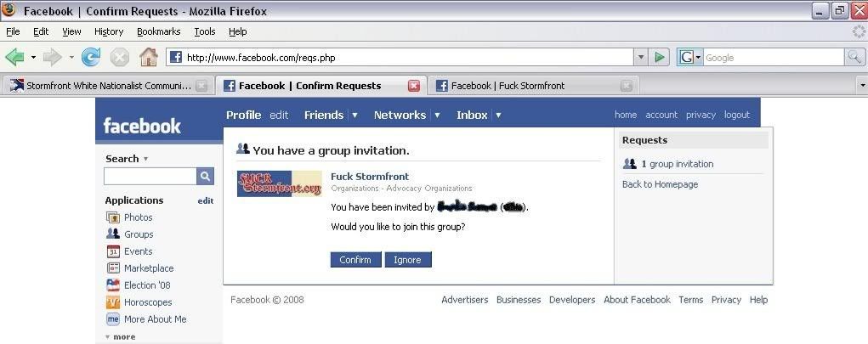
Task: Click the green Go arrow beside address bar
Action: pos(660,57)
